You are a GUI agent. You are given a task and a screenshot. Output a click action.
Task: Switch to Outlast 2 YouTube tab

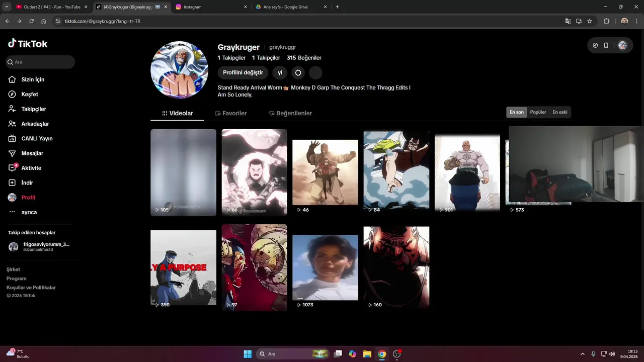(51, 7)
